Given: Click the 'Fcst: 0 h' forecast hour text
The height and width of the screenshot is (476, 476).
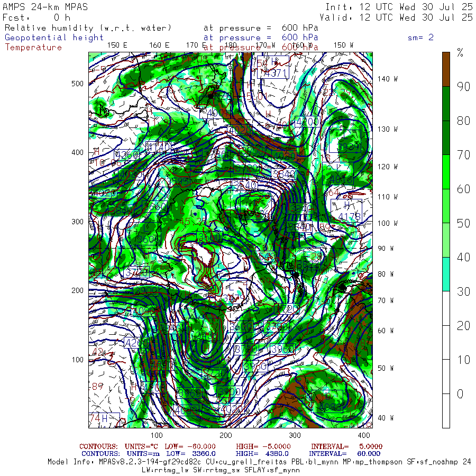Looking at the screenshot, I should [x=36, y=17].
